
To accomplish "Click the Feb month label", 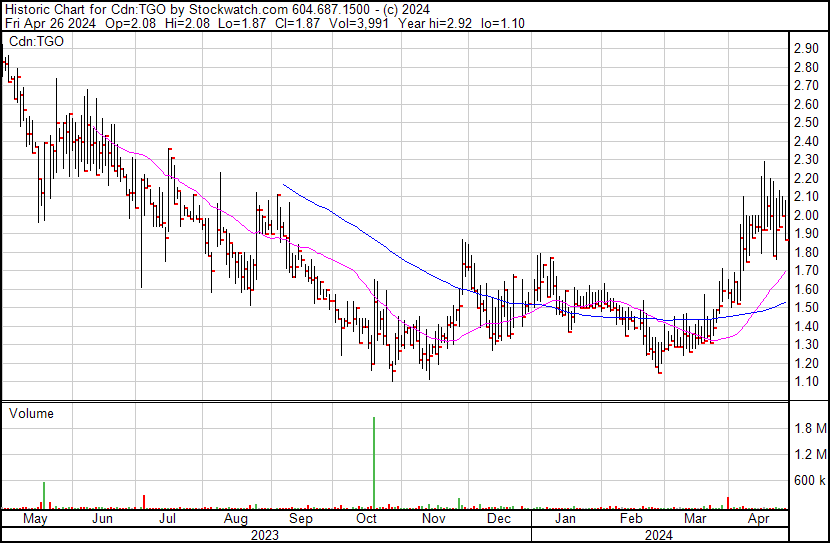I will [x=631, y=519].
